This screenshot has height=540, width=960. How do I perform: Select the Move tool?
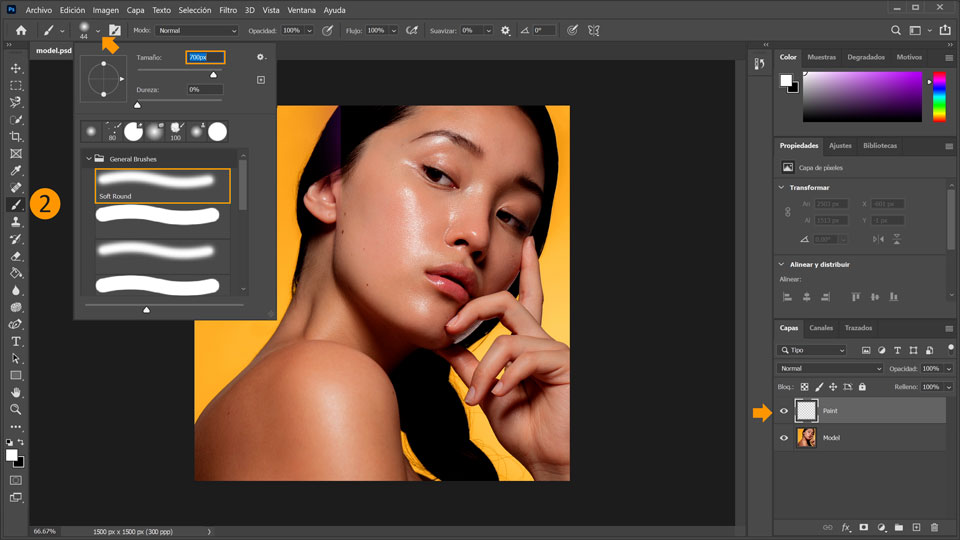coord(16,68)
